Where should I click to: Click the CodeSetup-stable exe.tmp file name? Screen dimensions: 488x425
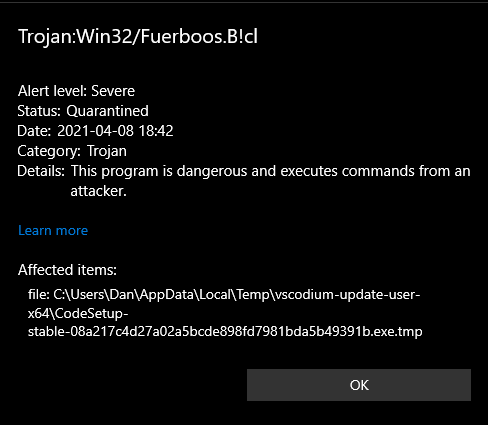point(225,323)
